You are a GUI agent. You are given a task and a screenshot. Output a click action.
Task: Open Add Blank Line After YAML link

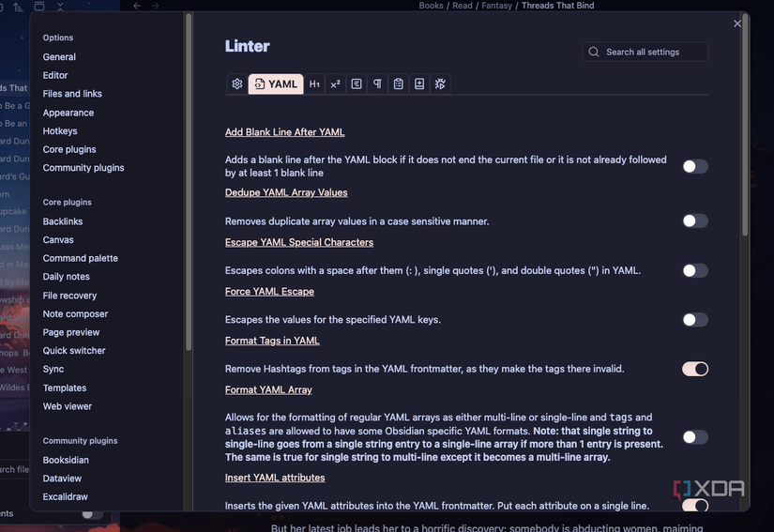285,132
